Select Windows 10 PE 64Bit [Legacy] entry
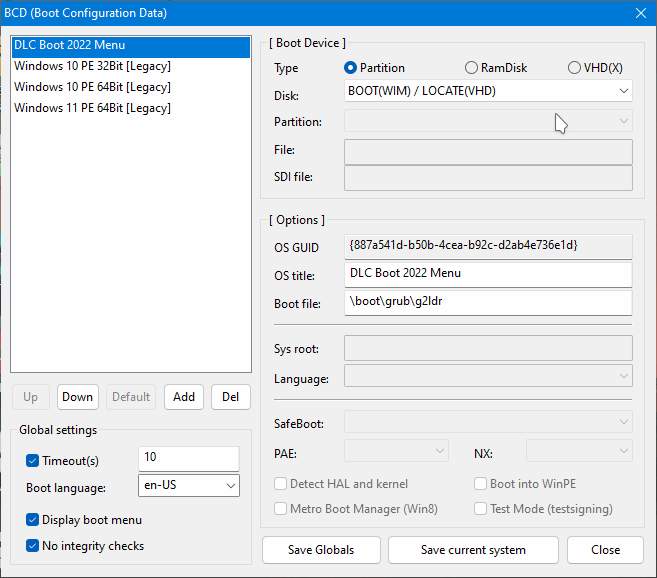 pos(131,88)
